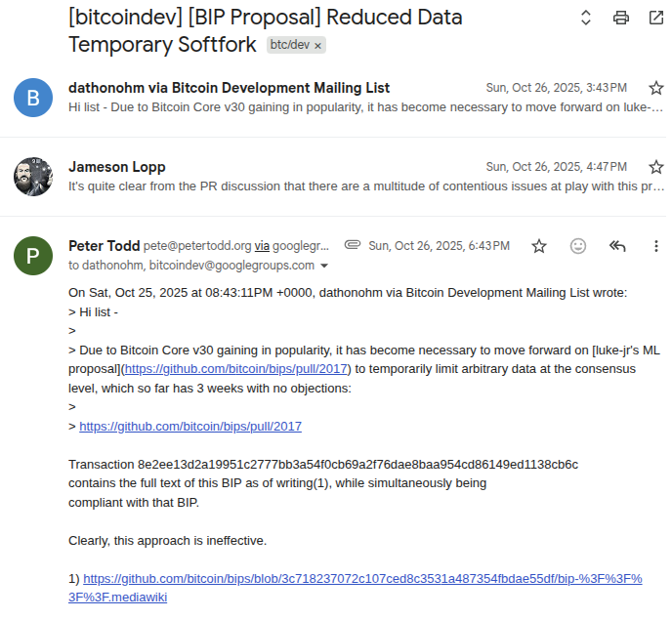Print the whole email thread
The image size is (672, 619).
coord(621,18)
